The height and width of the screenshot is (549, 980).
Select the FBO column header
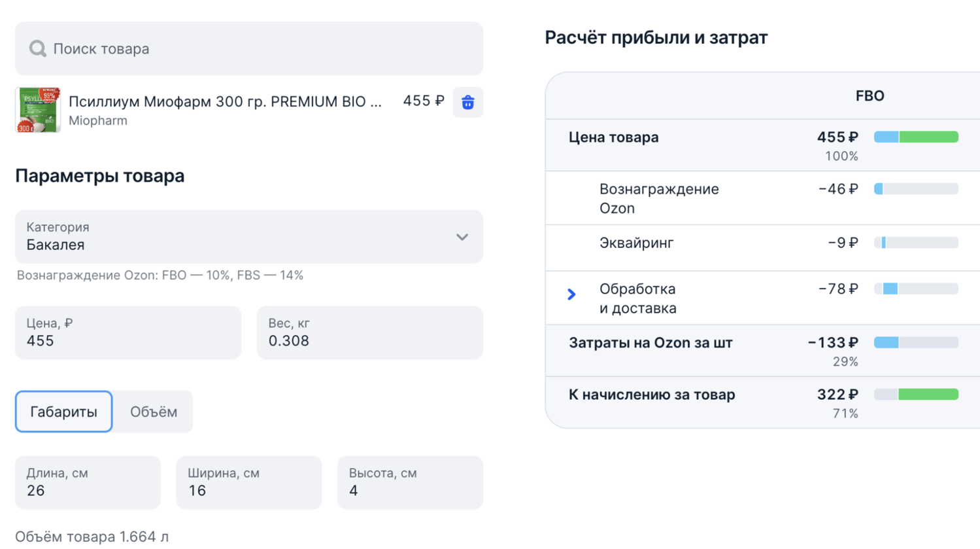[870, 96]
